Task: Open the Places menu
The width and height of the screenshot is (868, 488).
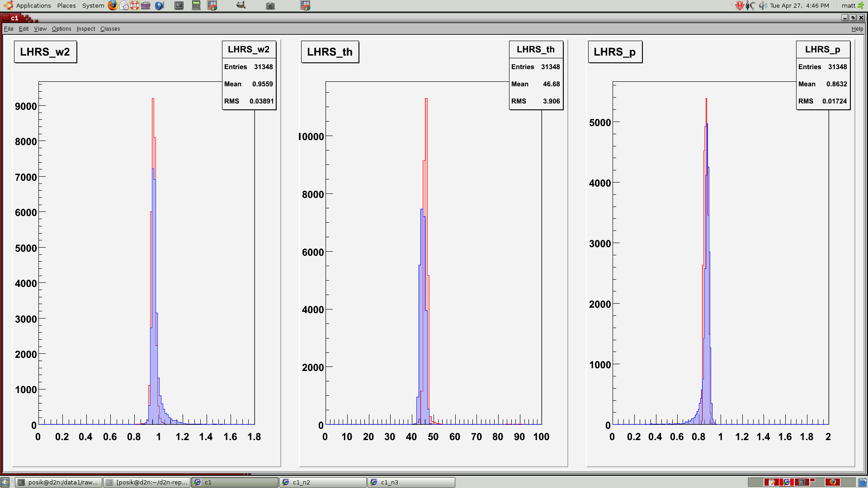Action: click(66, 5)
